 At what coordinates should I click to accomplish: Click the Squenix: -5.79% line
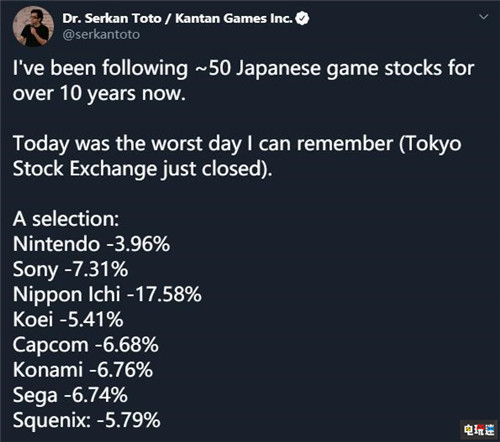tap(87, 420)
